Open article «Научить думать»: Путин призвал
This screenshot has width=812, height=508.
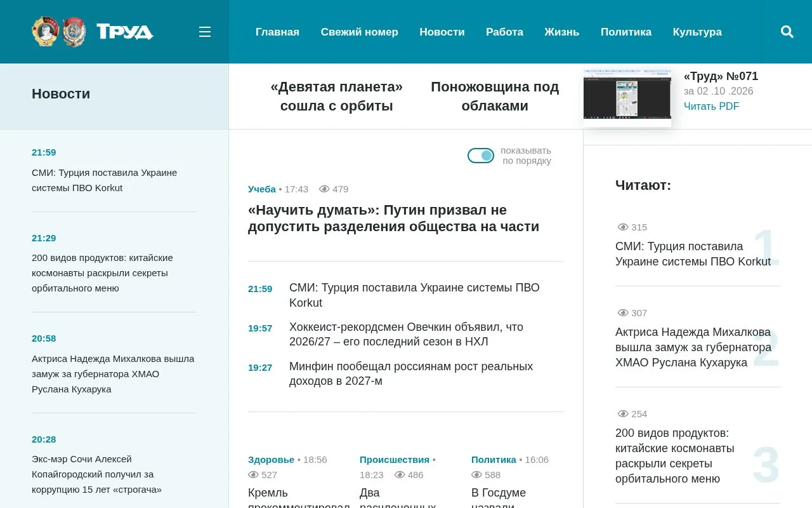[x=393, y=218]
